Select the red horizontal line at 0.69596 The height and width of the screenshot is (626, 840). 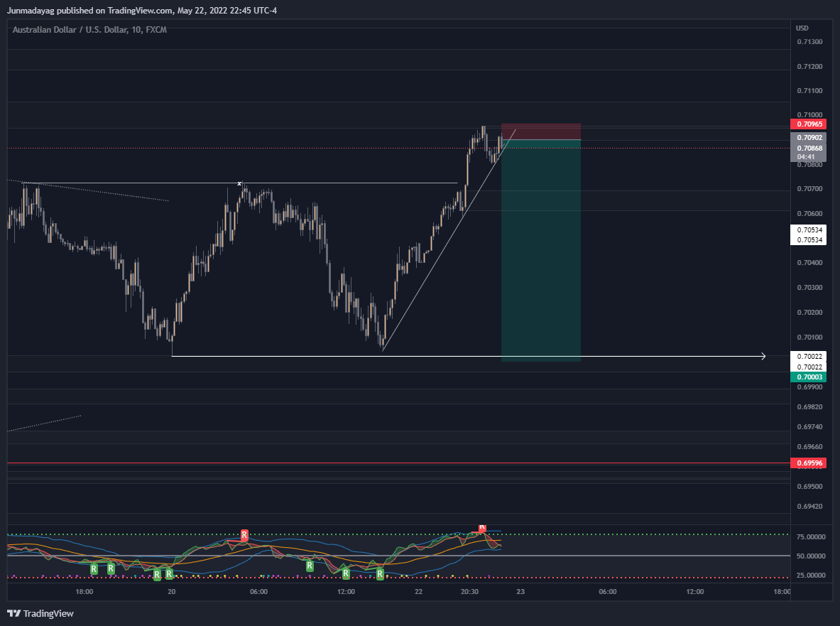pos(398,463)
